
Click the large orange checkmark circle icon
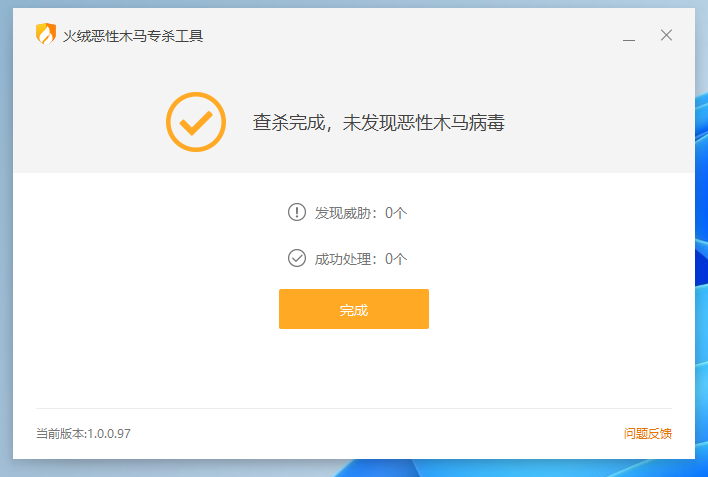click(x=196, y=122)
